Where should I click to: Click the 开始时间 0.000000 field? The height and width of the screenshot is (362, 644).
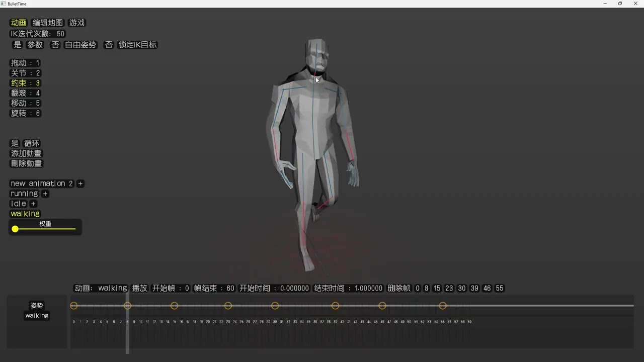[x=274, y=288]
